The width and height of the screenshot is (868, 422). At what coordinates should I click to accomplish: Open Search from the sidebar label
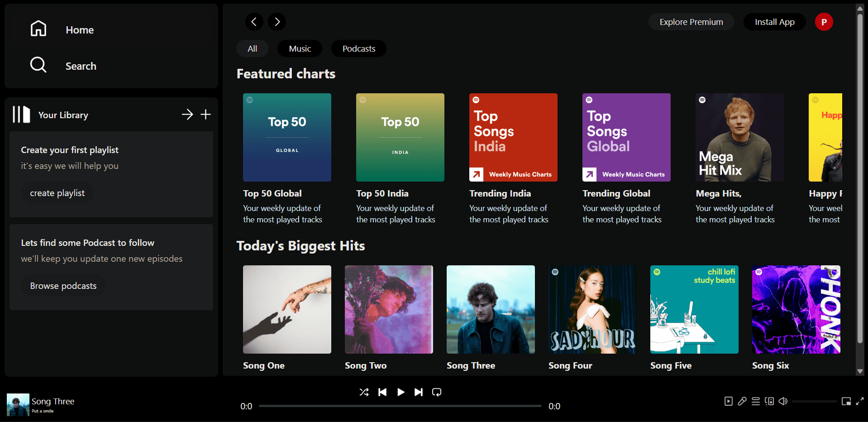point(81,66)
